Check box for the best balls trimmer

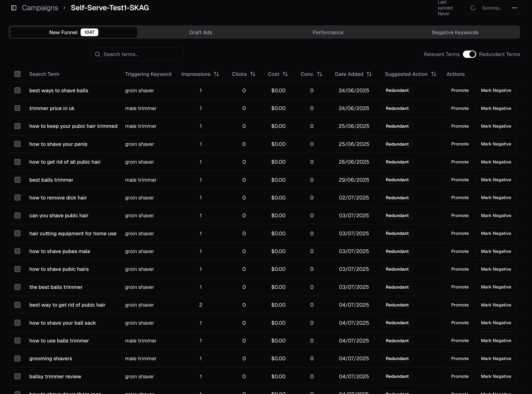pos(17,287)
